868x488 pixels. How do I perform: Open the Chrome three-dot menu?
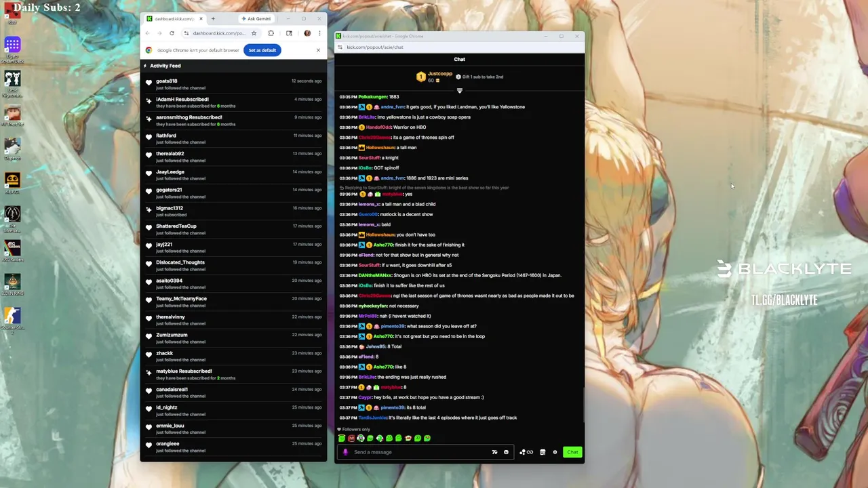point(319,33)
